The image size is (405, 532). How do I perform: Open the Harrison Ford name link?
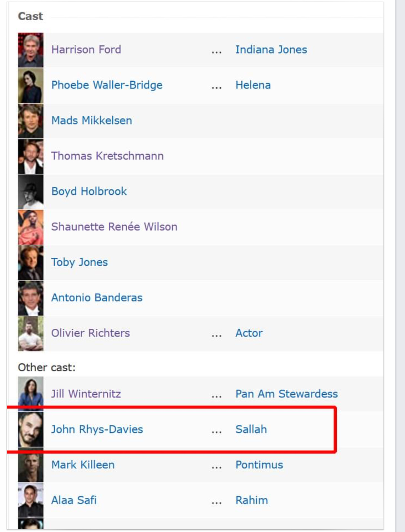pyautogui.click(x=86, y=50)
